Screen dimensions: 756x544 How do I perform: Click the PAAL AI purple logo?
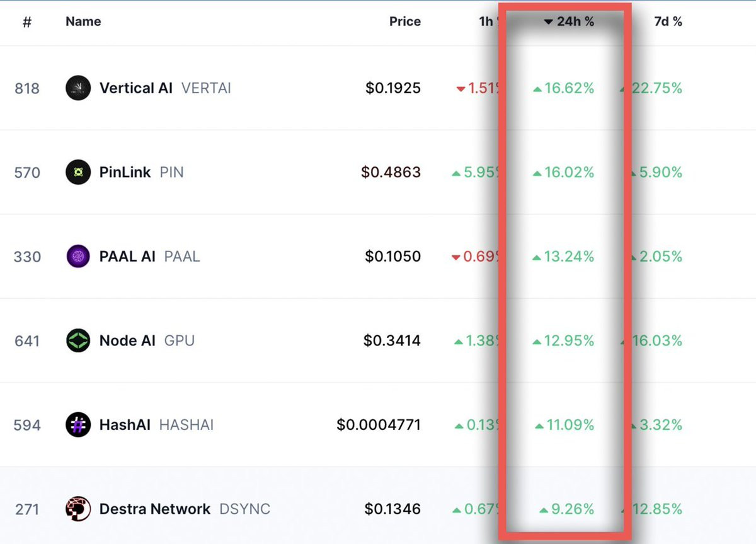click(78, 257)
